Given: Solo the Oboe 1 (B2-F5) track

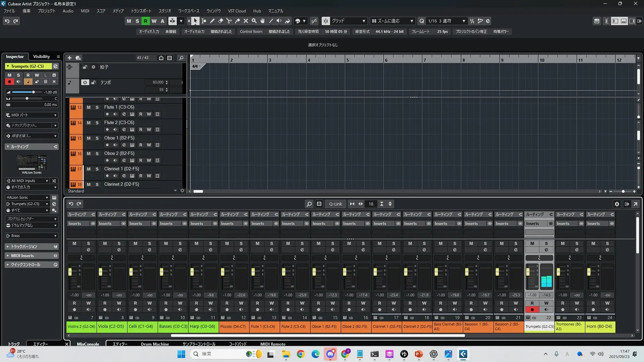Looking at the screenshot, I should click(97, 138).
